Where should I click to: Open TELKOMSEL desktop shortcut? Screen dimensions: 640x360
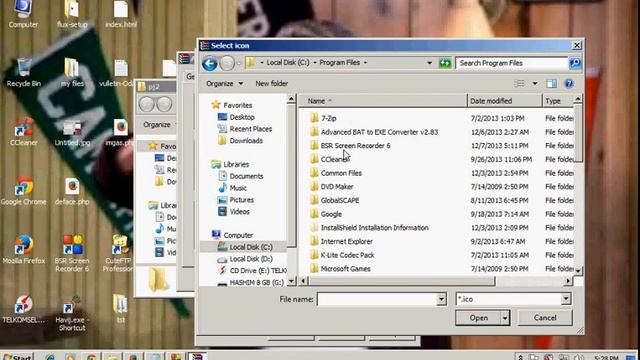point(23,309)
